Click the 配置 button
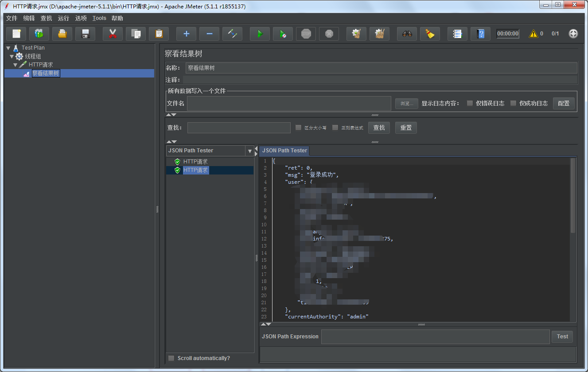The width and height of the screenshot is (588, 372). coord(564,103)
